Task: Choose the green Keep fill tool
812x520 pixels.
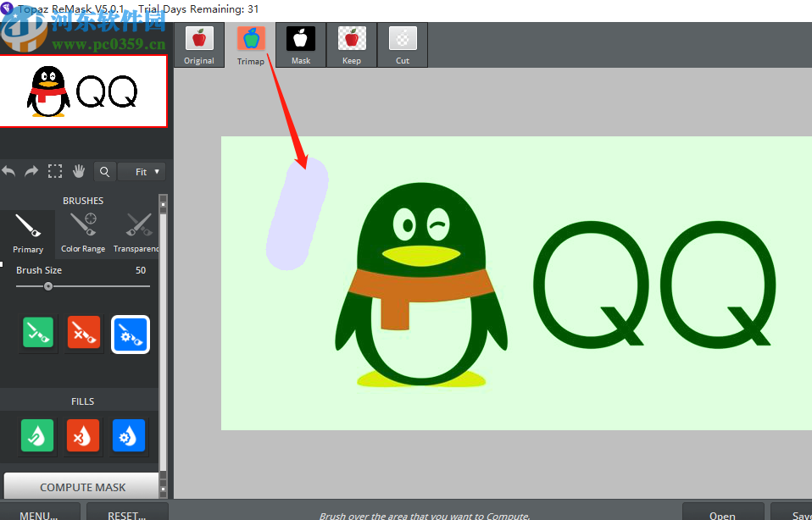Action: (x=38, y=436)
